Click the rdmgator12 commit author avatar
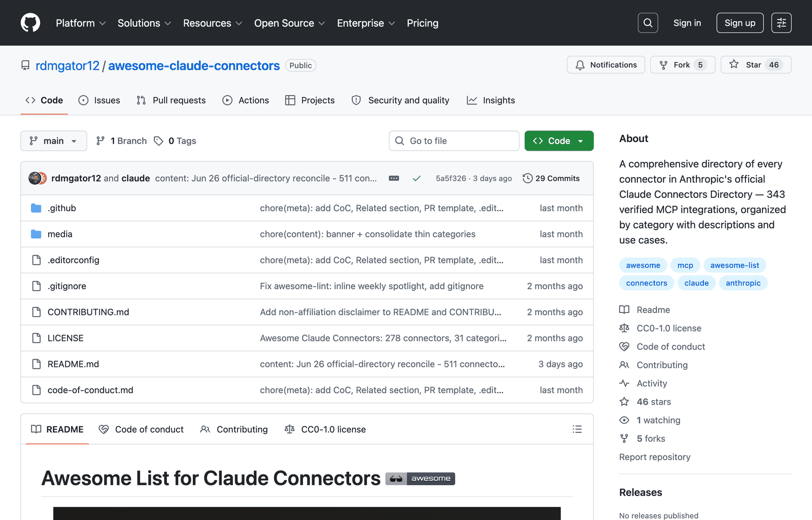Screen dimensions: 812x520 tap(35, 178)
